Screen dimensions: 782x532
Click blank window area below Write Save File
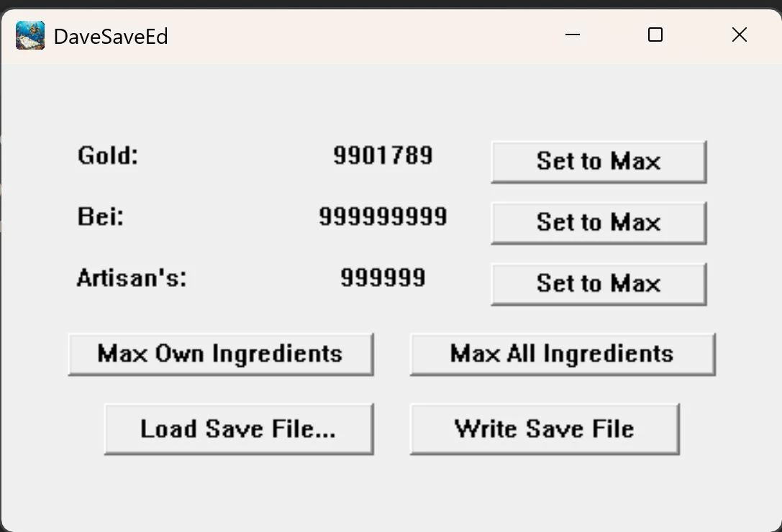[x=545, y=491]
